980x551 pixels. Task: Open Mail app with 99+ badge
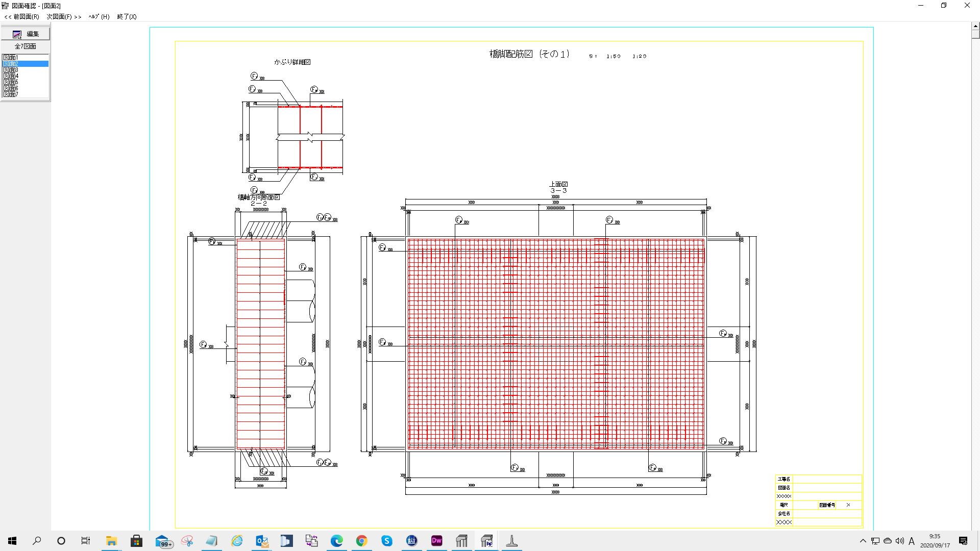(x=162, y=541)
